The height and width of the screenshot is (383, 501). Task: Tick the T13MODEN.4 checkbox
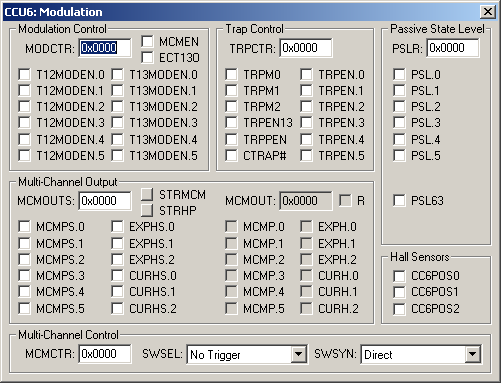pos(117,139)
